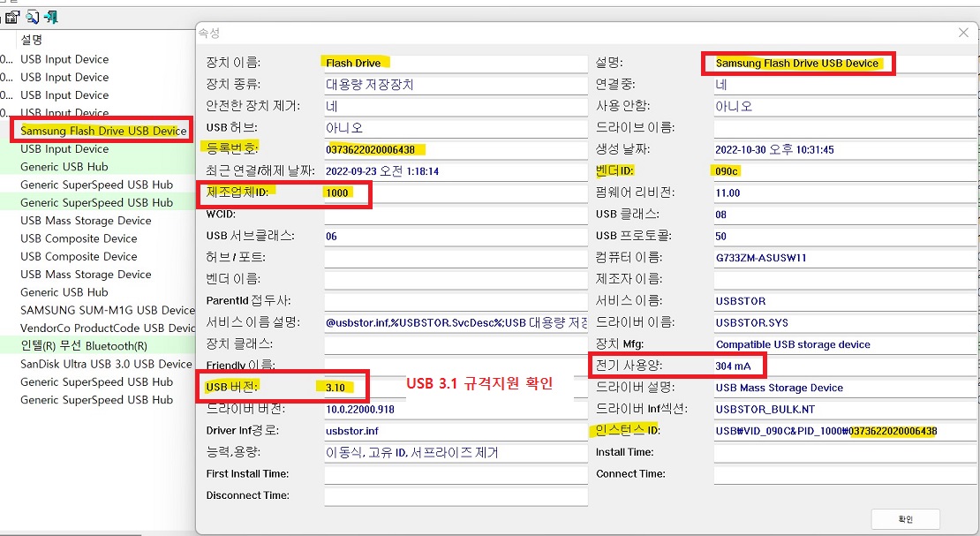980x536 pixels.
Task: Click the 장치 Mfg field Compatible USB storage device
Action: 845,344
